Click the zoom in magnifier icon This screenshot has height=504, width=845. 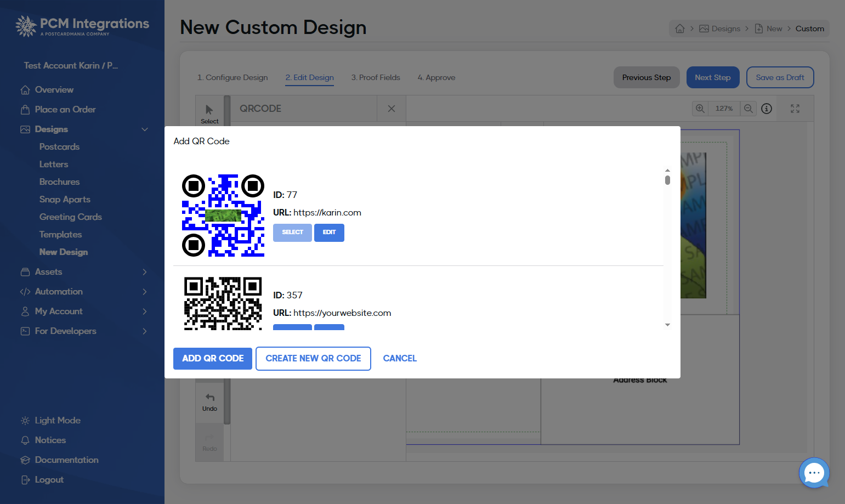click(700, 109)
